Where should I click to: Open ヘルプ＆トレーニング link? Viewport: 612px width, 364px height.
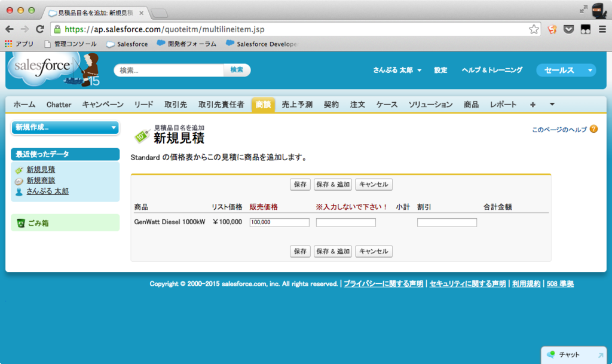click(x=492, y=70)
